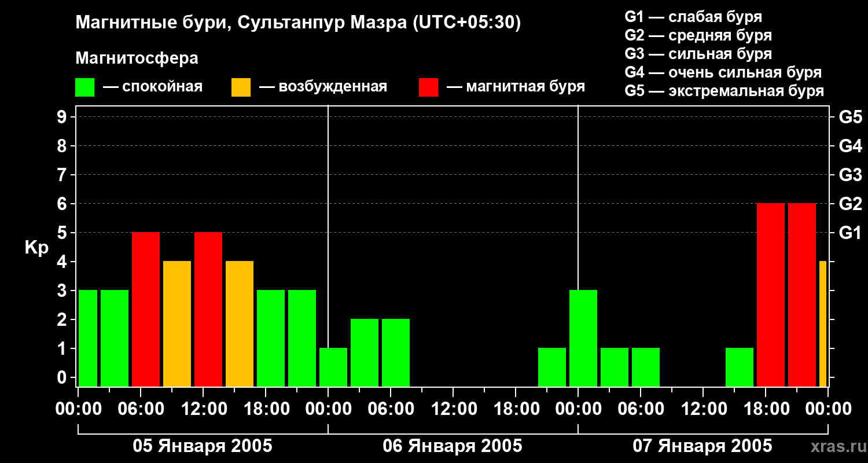Click the 06:00 time label above 07 Января
The width and height of the screenshot is (868, 463).
click(641, 409)
